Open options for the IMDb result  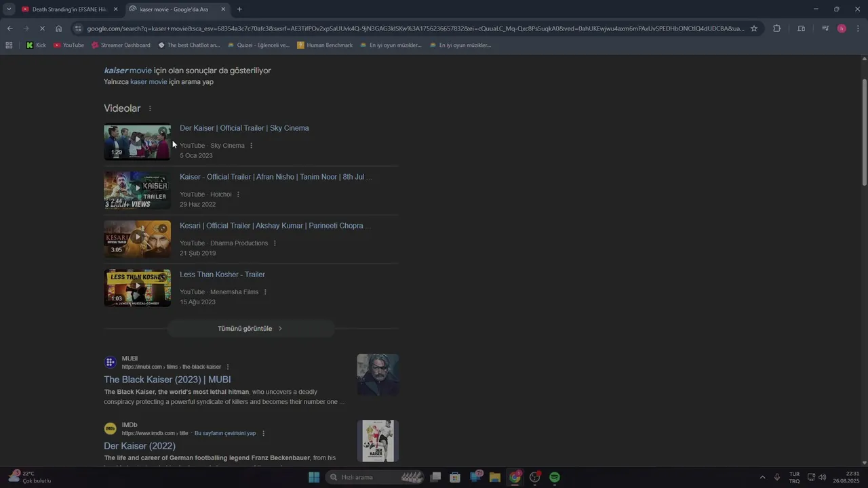coord(264,433)
